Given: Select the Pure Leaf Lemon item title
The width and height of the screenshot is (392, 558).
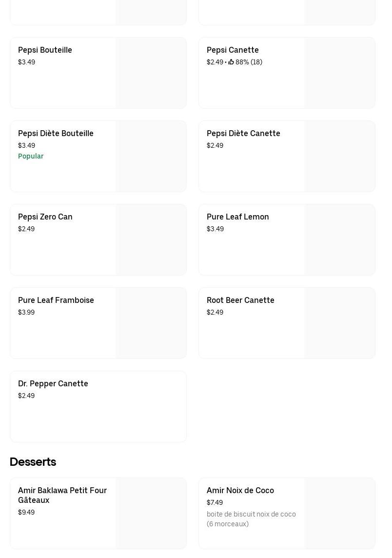Looking at the screenshot, I should [237, 217].
